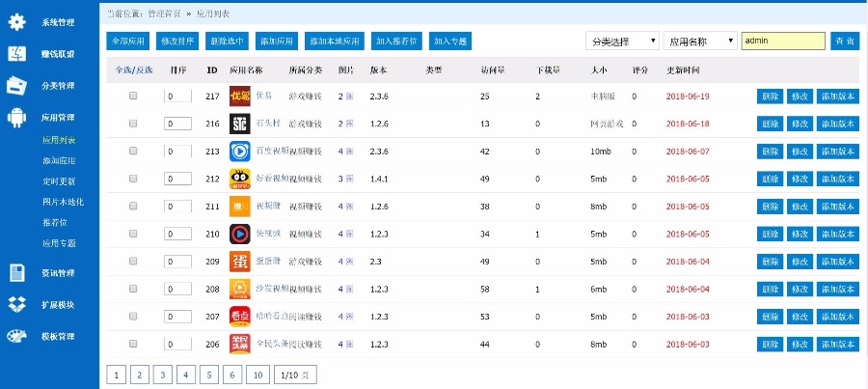Click 修改 in the row for ID 216
The height and width of the screenshot is (389, 868).
click(x=800, y=124)
